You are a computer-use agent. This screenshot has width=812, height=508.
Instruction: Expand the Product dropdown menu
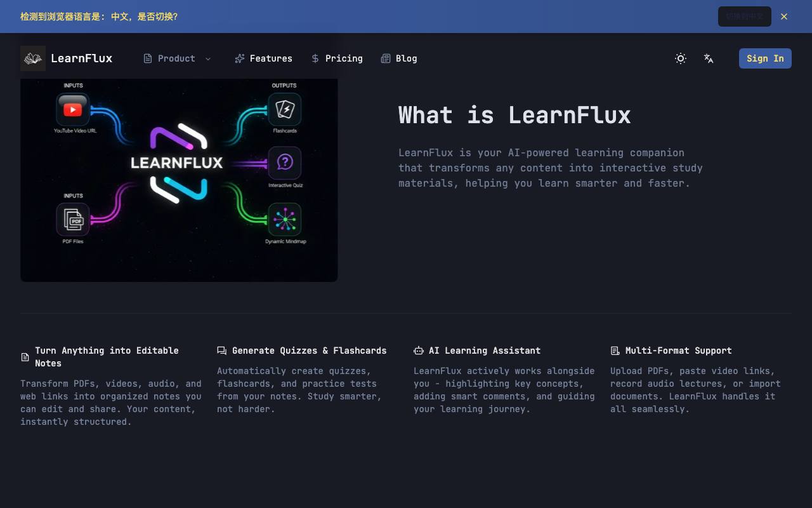click(177, 58)
